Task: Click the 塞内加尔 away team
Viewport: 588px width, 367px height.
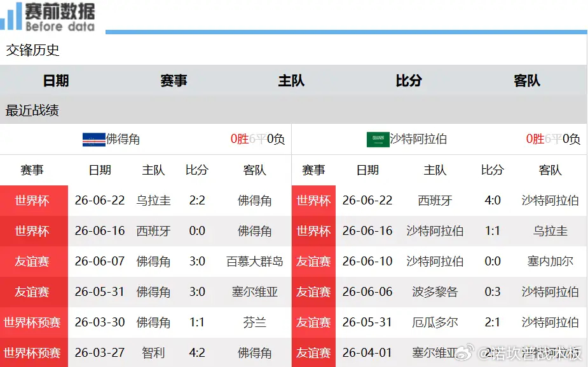Action: 550,261
